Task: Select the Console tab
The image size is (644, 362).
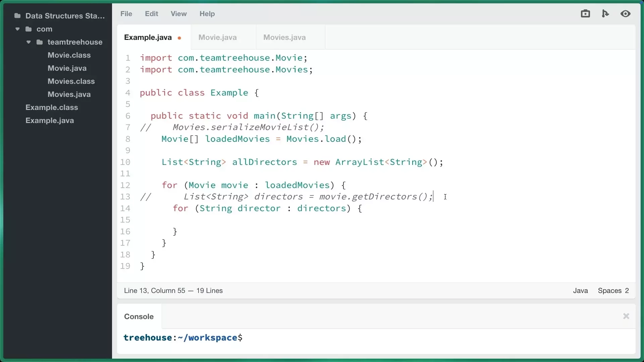Action: pos(139,316)
